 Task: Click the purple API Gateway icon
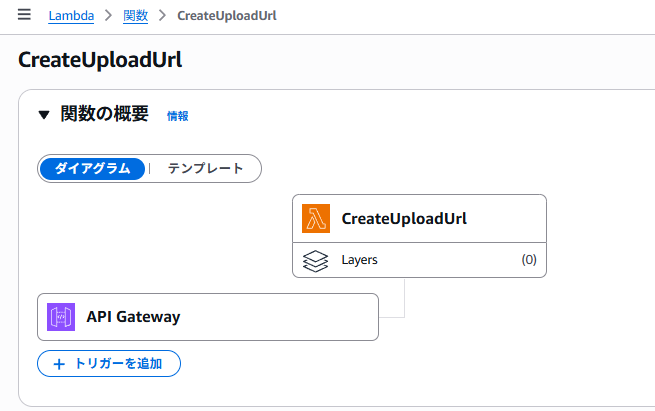[61, 317]
